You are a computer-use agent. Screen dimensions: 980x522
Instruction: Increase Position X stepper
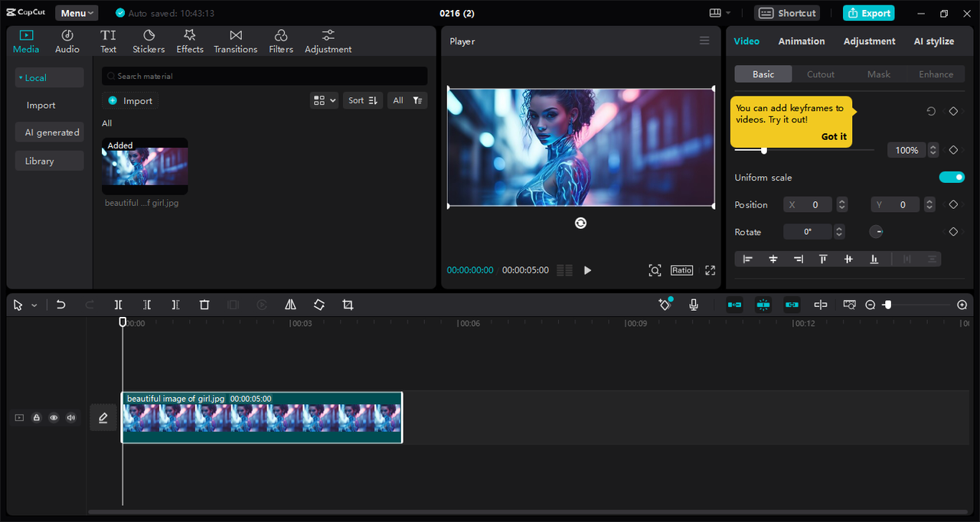(x=842, y=201)
